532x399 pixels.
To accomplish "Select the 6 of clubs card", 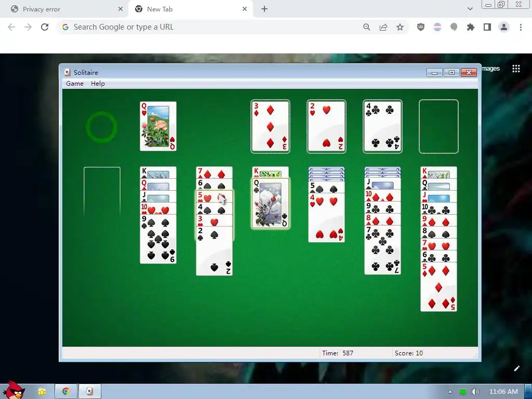I will click(x=438, y=256).
